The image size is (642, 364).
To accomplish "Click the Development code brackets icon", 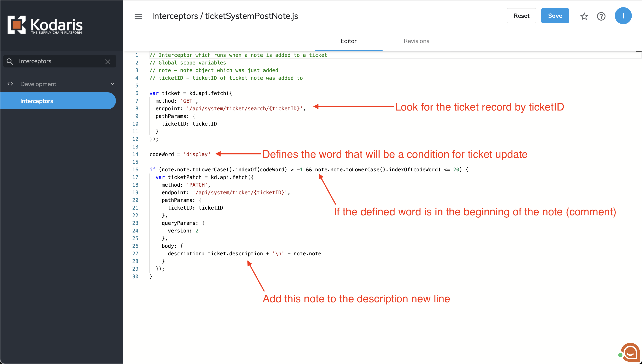I will pyautogui.click(x=10, y=84).
